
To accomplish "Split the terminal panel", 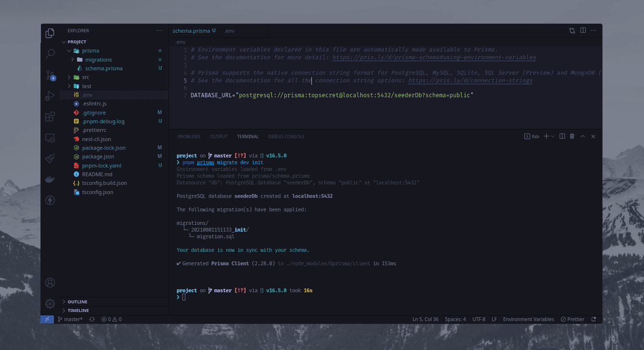I will pos(562,136).
